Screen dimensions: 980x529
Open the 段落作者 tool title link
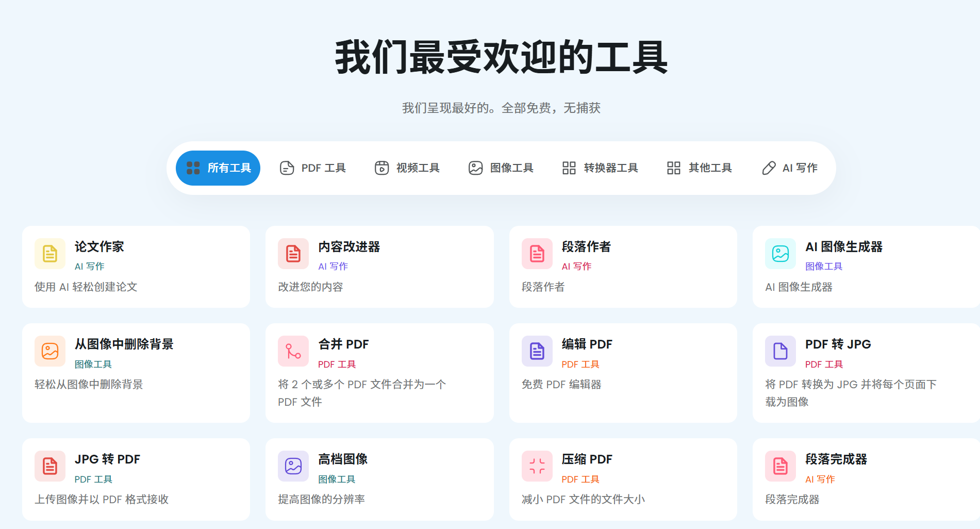coord(586,247)
